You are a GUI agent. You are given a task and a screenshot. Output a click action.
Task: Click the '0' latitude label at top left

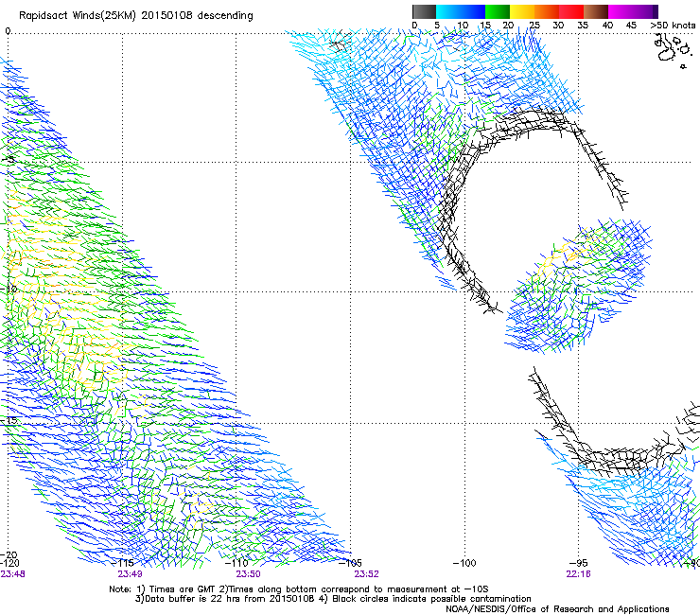tap(8, 31)
